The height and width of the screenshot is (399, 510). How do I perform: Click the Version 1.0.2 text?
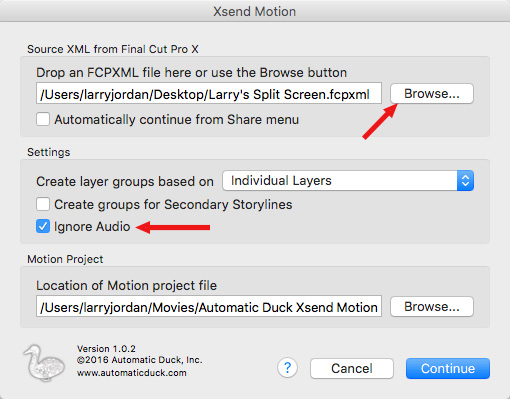pyautogui.click(x=106, y=349)
